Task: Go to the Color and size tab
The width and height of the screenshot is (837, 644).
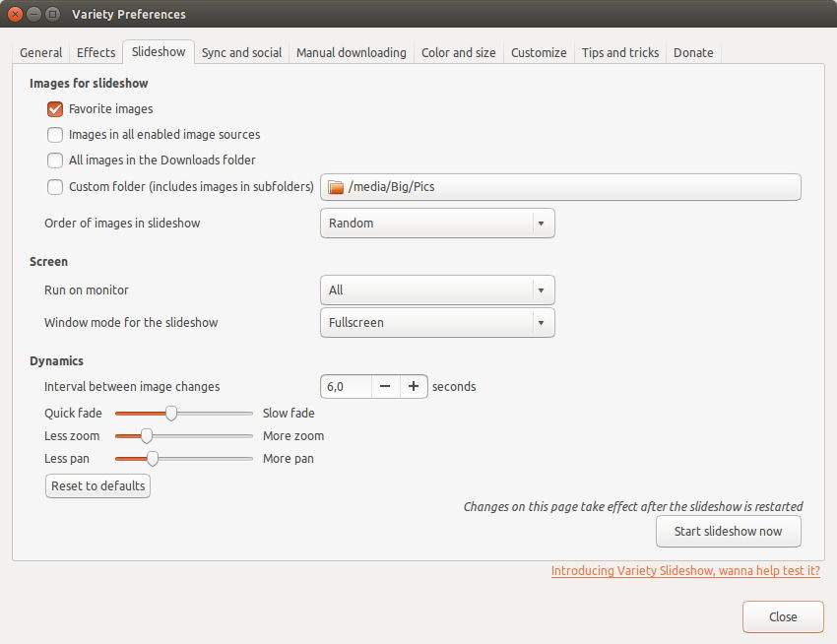Action: pyautogui.click(x=459, y=53)
